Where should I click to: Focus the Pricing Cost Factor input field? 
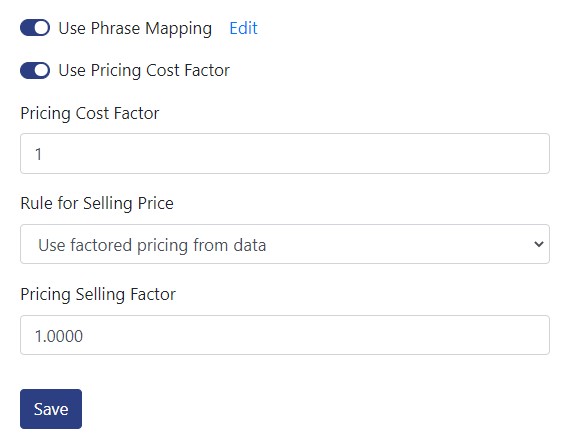coord(285,153)
